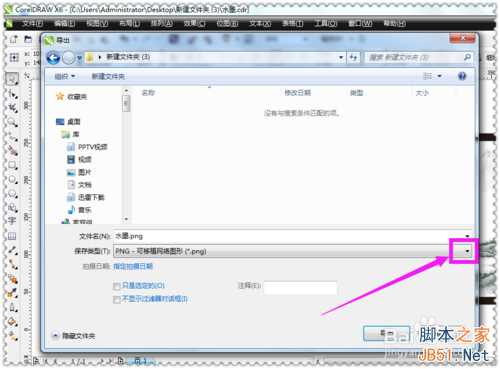Select the Blend tool in the toolbox
The width and height of the screenshot is (500, 369).
click(12, 278)
